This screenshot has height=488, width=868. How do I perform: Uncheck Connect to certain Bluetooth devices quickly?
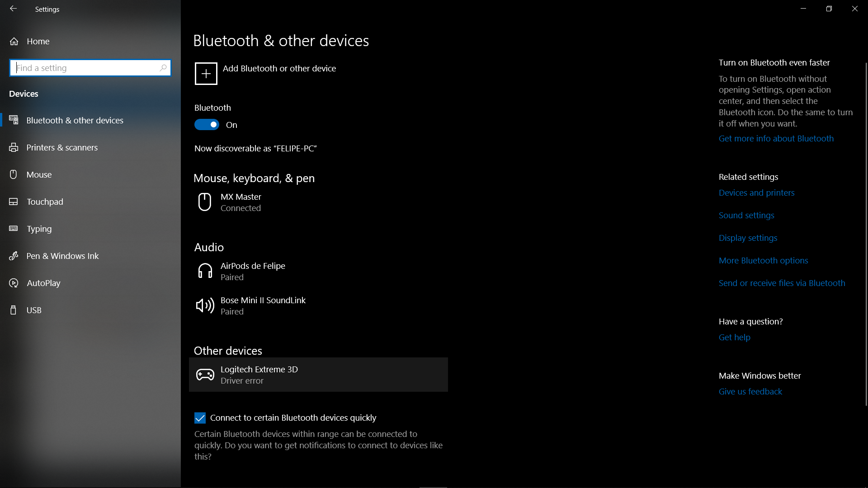coord(200,418)
